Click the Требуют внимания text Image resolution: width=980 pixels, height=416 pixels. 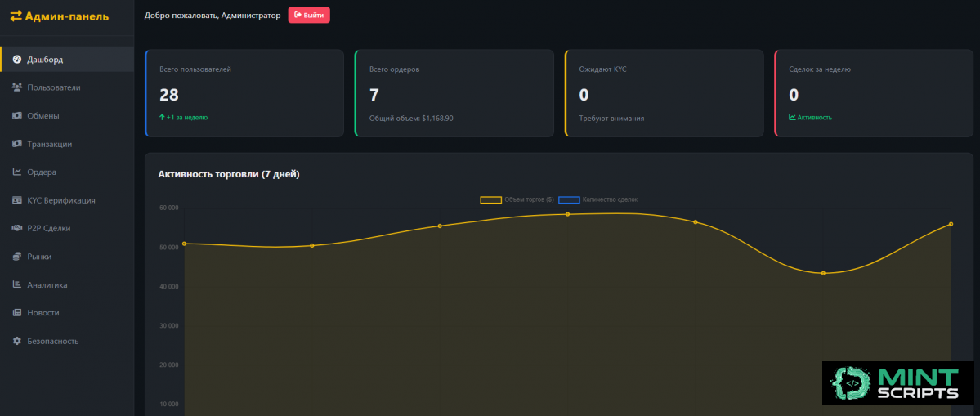611,118
